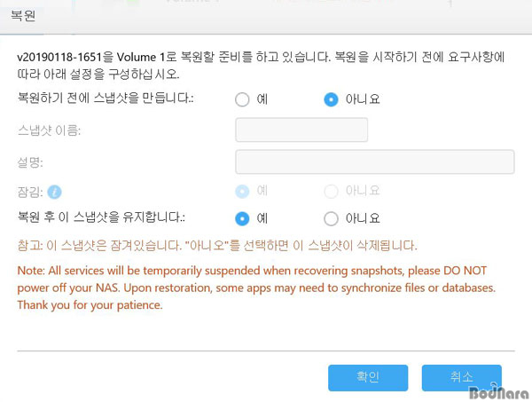The height and width of the screenshot is (402, 532).
Task: Click the 잠김: label text
Action: coord(30,193)
